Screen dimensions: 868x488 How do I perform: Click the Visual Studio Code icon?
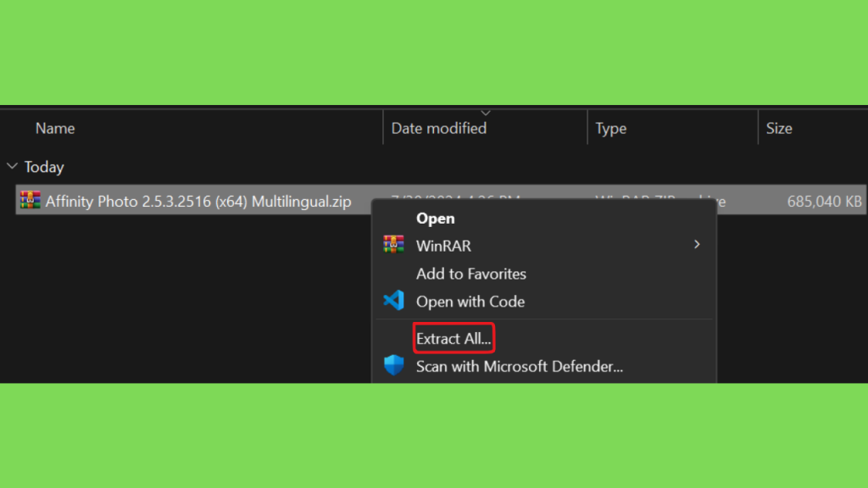[x=393, y=301]
